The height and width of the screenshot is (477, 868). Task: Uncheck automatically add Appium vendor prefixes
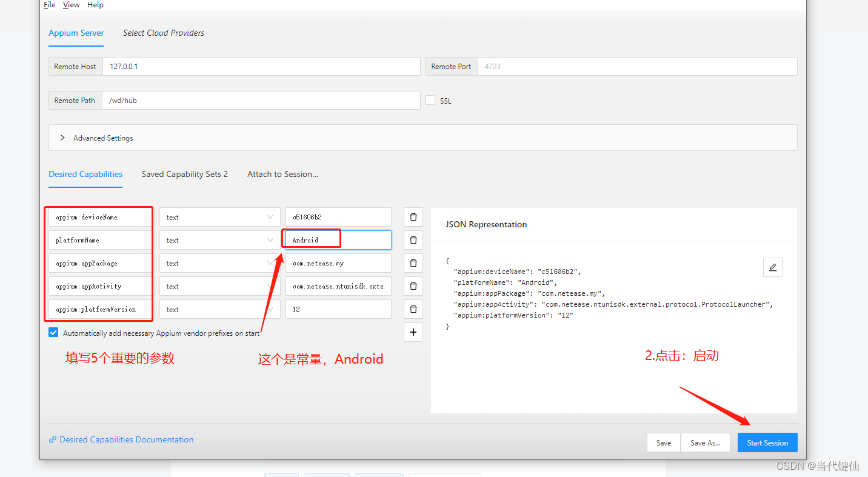[53, 333]
